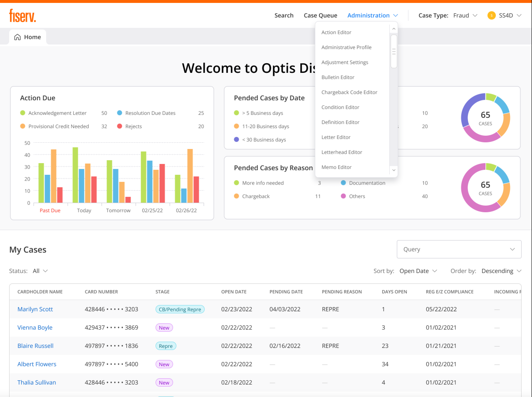
Task: Open Marilyn Scott's case
Action: [35, 309]
